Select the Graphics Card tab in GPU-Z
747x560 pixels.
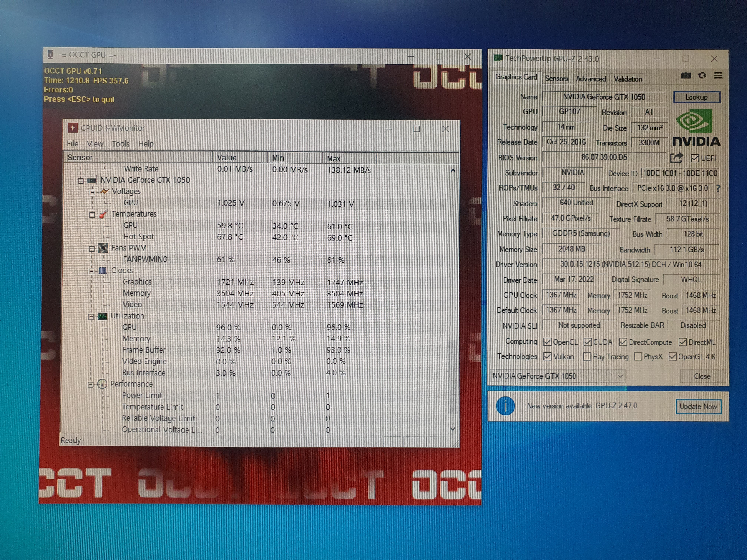point(516,77)
